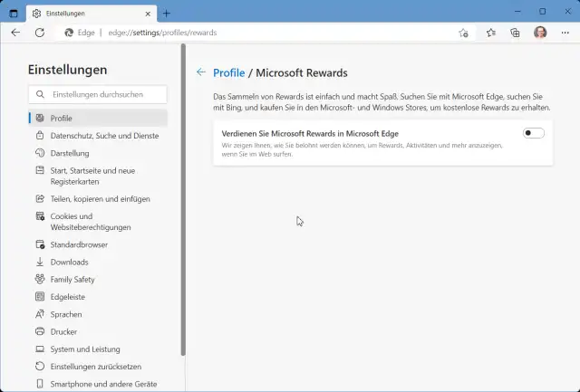
Task: Add this page to favorites star
Action: point(463,33)
